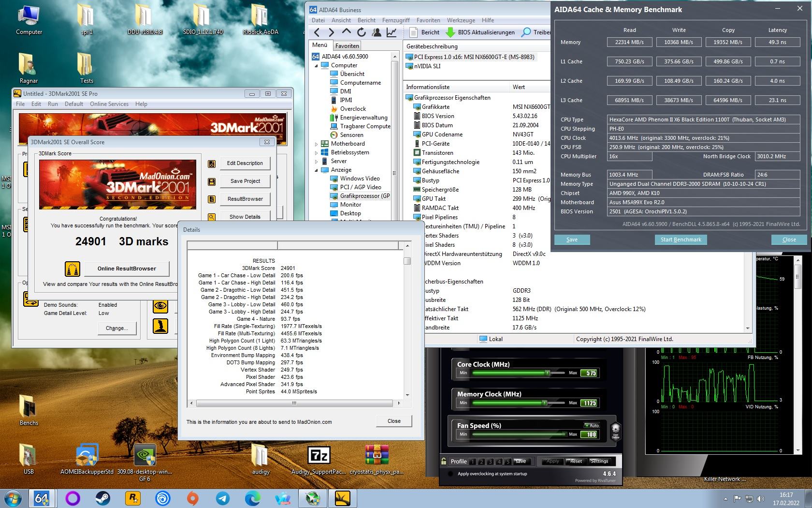Click Bericht report toolbar button
This screenshot has width=812, height=508.
coord(425,32)
